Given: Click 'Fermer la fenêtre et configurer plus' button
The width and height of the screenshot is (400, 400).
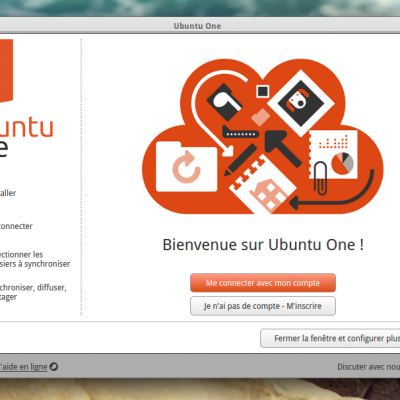Looking at the screenshot, I should (330, 338).
